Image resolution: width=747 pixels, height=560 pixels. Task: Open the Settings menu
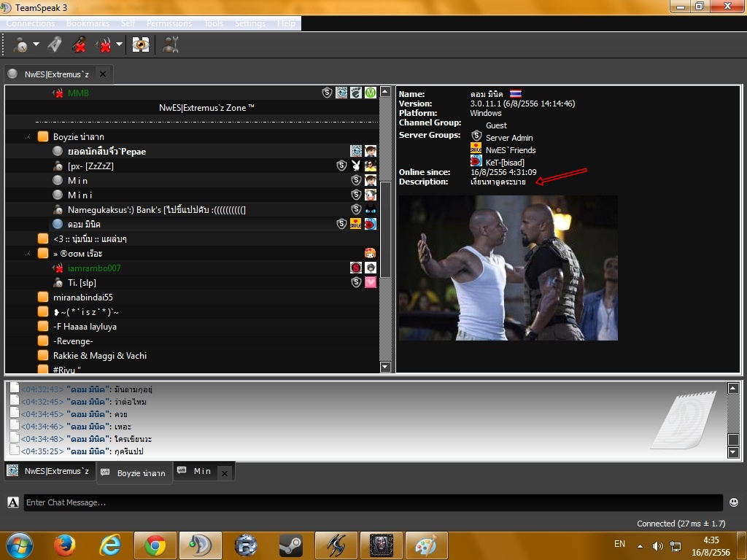pos(250,23)
